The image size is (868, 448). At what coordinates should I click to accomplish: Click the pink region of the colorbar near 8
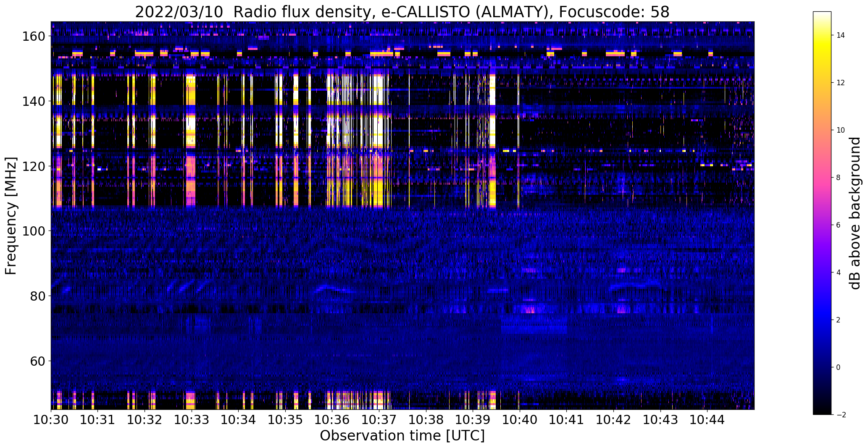coord(822,178)
